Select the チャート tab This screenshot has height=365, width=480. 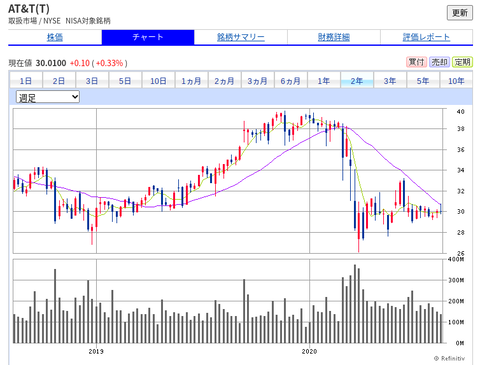[x=148, y=37]
